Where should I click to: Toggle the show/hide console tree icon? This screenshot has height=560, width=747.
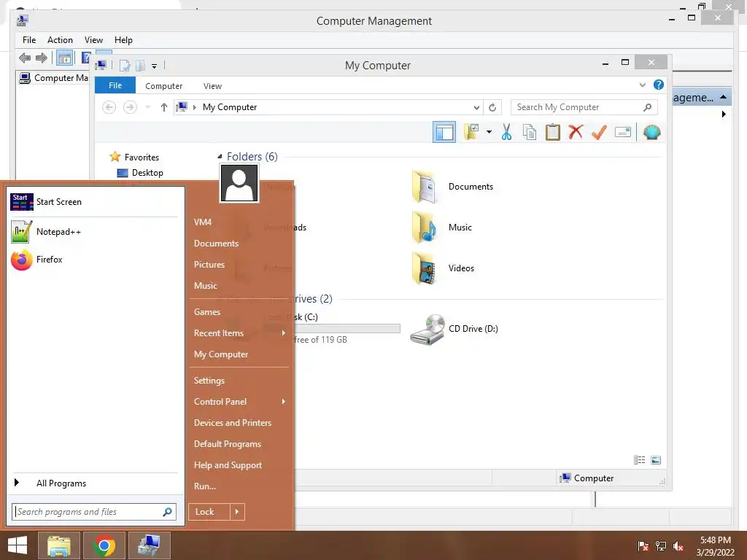point(64,58)
